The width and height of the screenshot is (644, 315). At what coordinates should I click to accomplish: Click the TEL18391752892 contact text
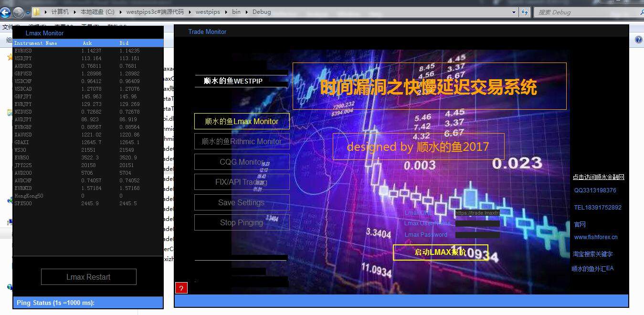click(598, 208)
